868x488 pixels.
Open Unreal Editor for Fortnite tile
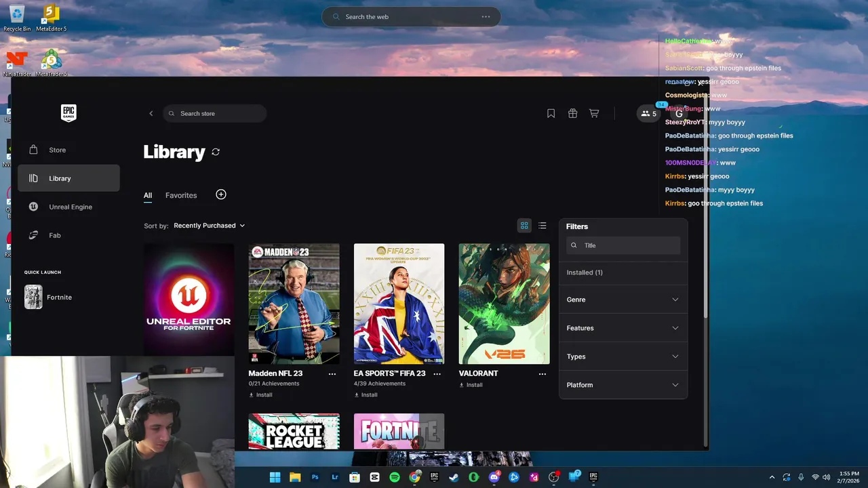pyautogui.click(x=189, y=300)
